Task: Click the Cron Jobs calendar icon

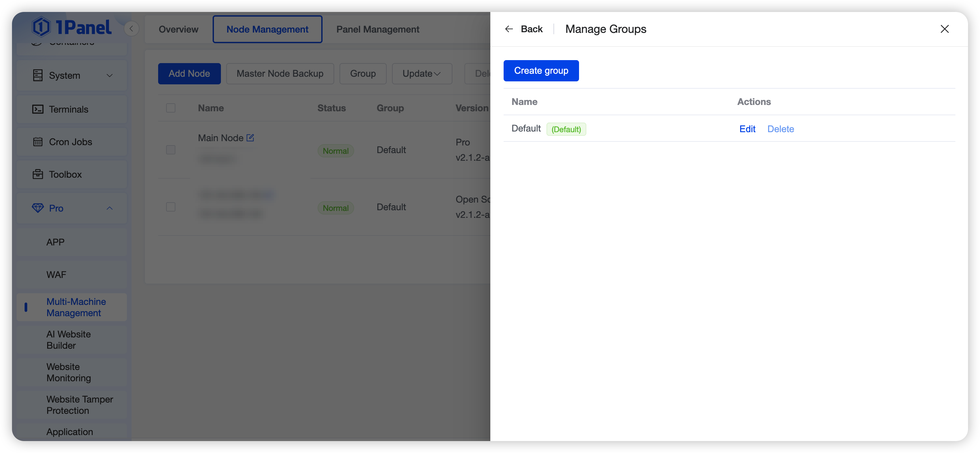Action: tap(38, 142)
